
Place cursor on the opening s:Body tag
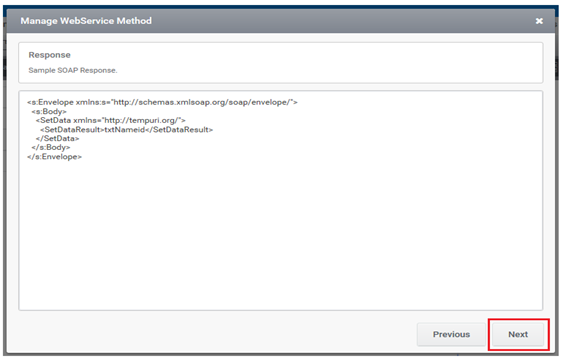(x=49, y=112)
